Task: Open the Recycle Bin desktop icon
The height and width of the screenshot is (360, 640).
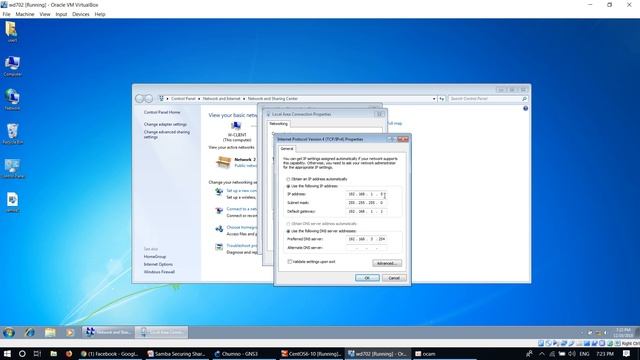Action: [12, 134]
